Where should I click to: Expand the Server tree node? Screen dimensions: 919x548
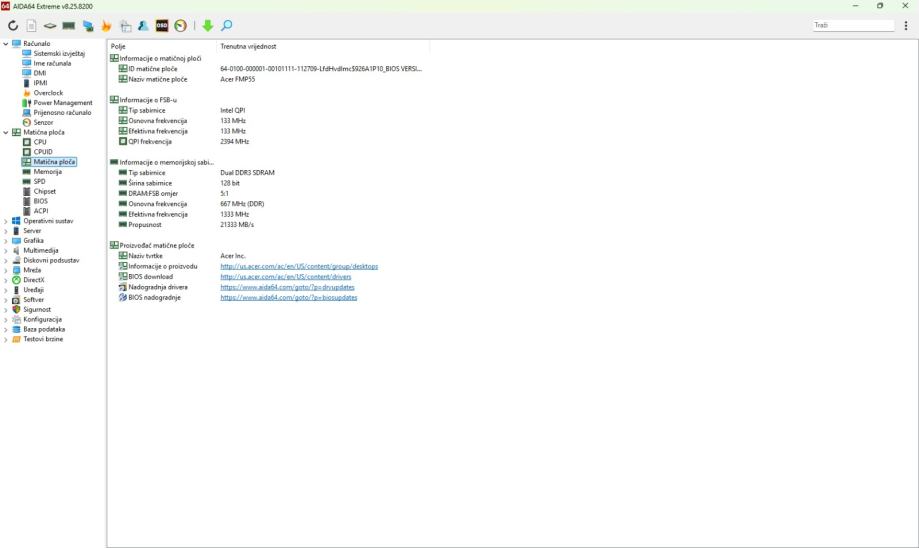click(x=6, y=231)
